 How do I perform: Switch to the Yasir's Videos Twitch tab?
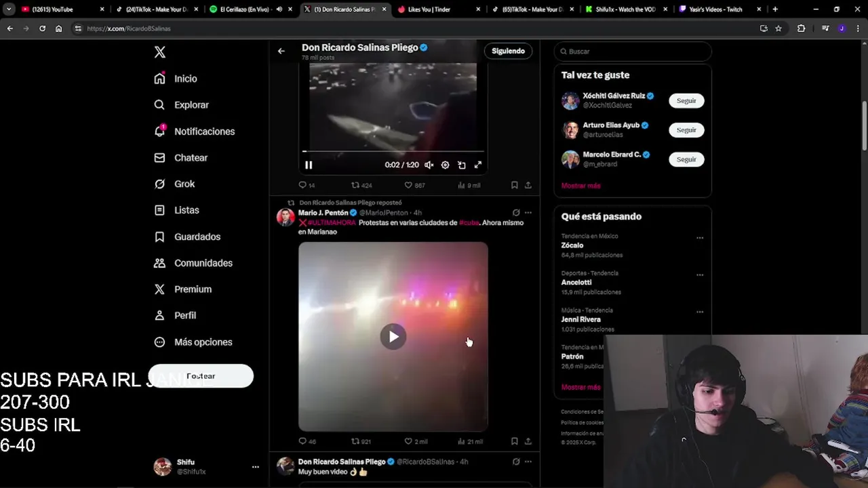pos(719,9)
